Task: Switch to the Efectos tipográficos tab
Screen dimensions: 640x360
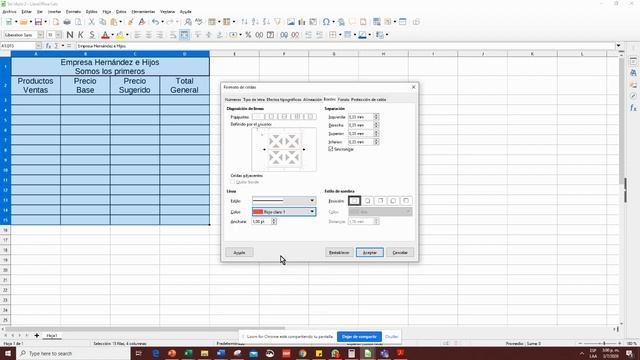Action: pyautogui.click(x=284, y=100)
